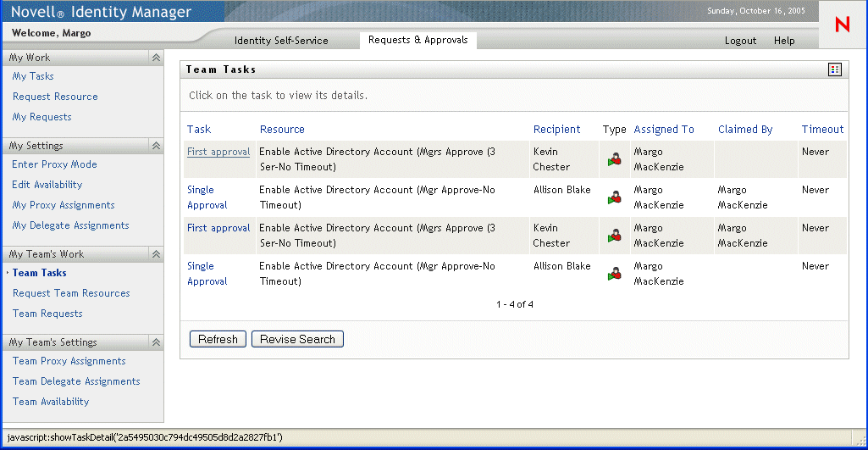Sort the table by the Recipient column
The width and height of the screenshot is (868, 450).
(x=556, y=130)
